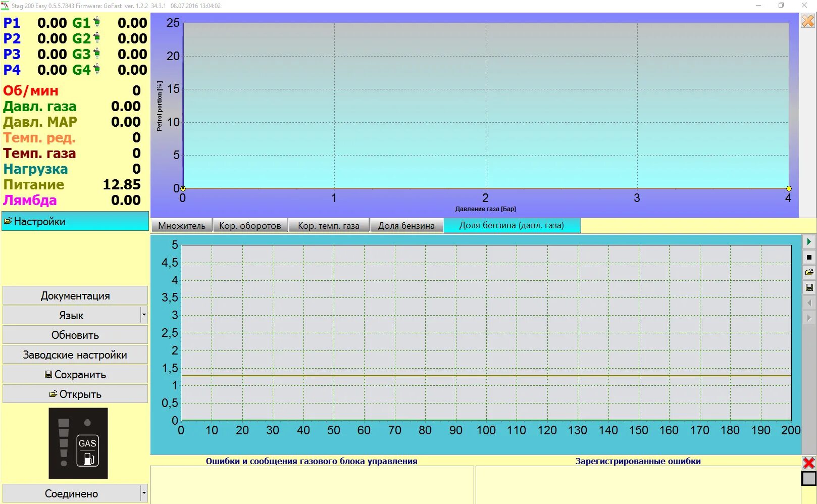The height and width of the screenshot is (504, 817).
Task: Click the fuel switch status LED
Action: point(87,423)
